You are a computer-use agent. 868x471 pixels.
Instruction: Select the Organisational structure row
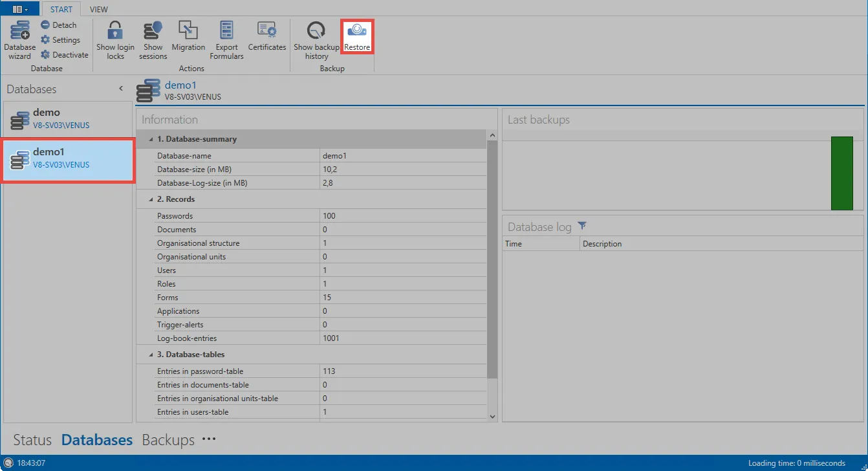[x=320, y=243]
